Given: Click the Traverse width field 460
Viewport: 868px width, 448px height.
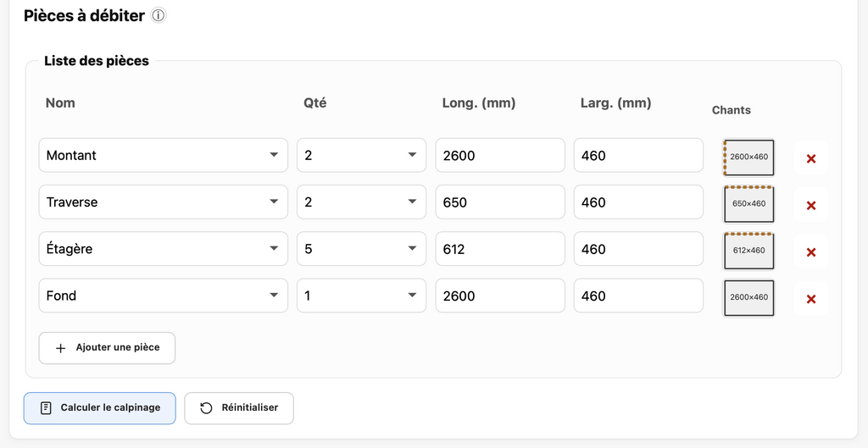Looking at the screenshot, I should (637, 202).
